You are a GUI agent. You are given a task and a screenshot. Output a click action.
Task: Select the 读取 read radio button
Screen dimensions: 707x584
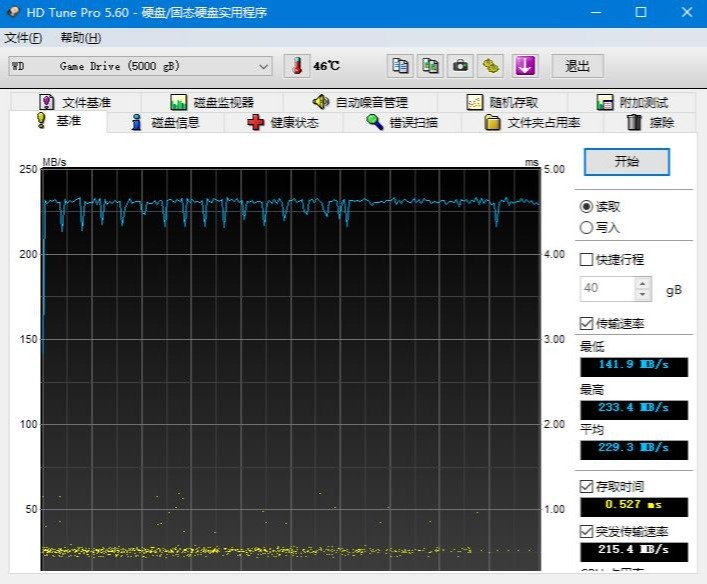[586, 207]
